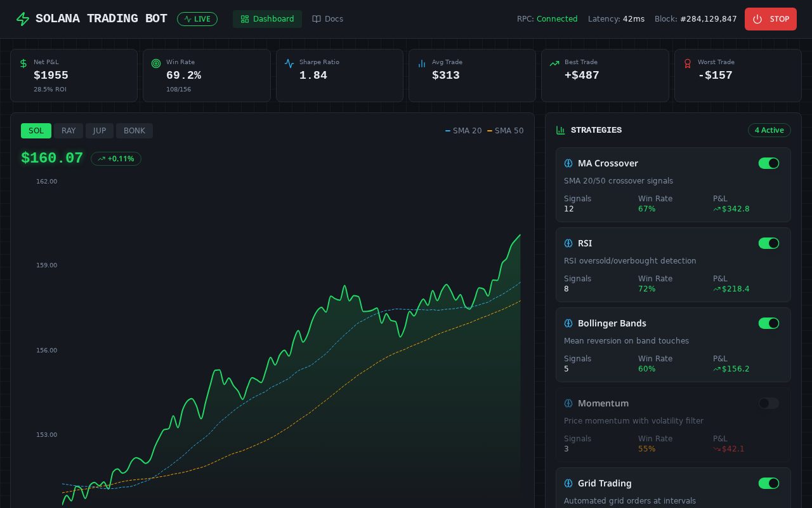Click the red award Worst Trade icon
Screen dimensions: 812x508
(x=688, y=63)
